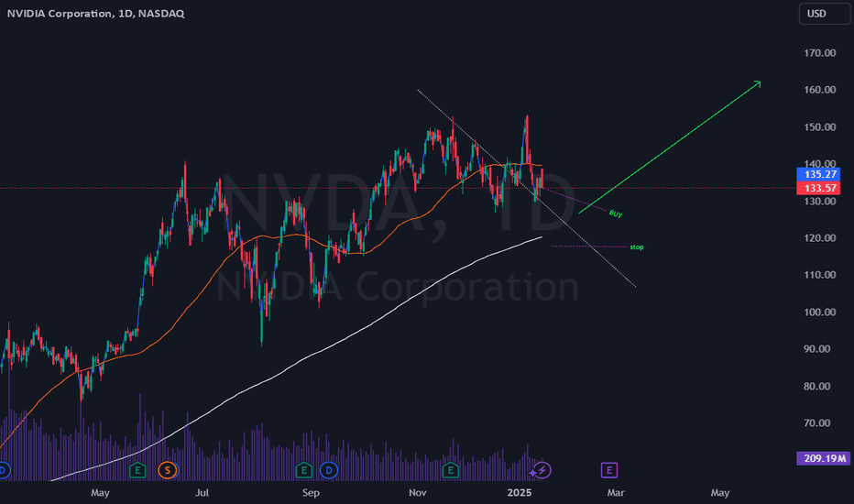
Task: Click the red 133.57 price label
Action: click(818, 188)
